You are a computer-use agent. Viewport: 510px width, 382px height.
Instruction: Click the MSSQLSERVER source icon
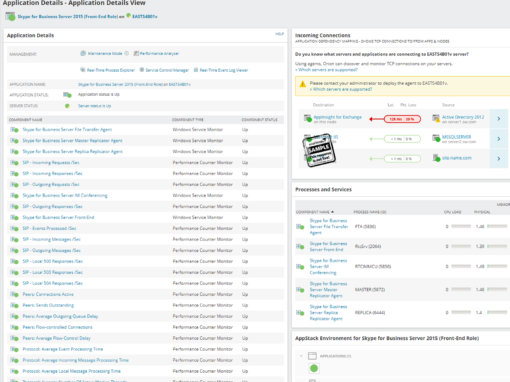click(x=436, y=138)
